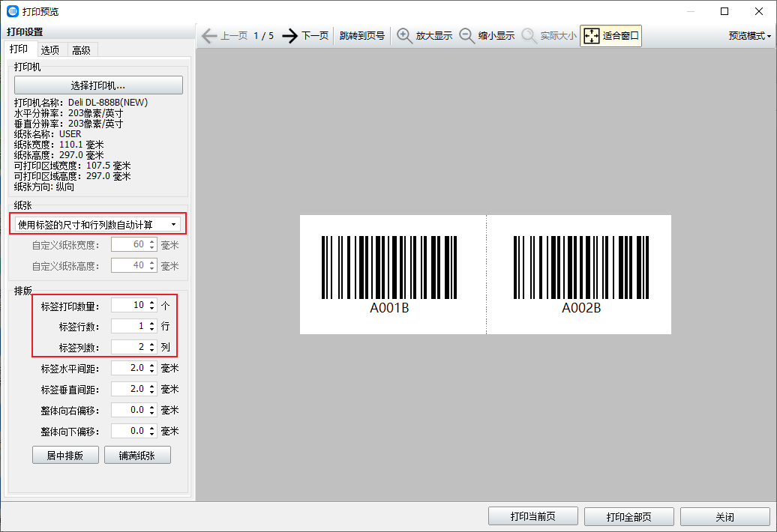Increase 标签垂直间距 with the up arrow
777x532 pixels.
(x=152, y=386)
